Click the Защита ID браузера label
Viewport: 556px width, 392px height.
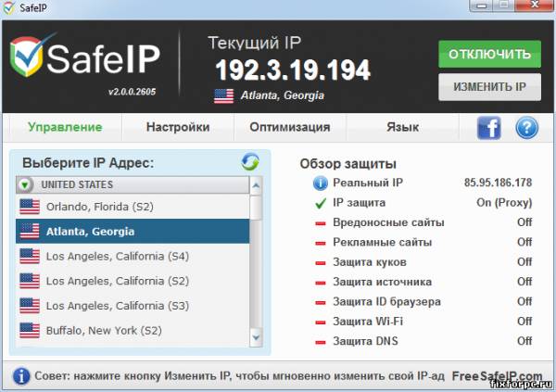[386, 302]
